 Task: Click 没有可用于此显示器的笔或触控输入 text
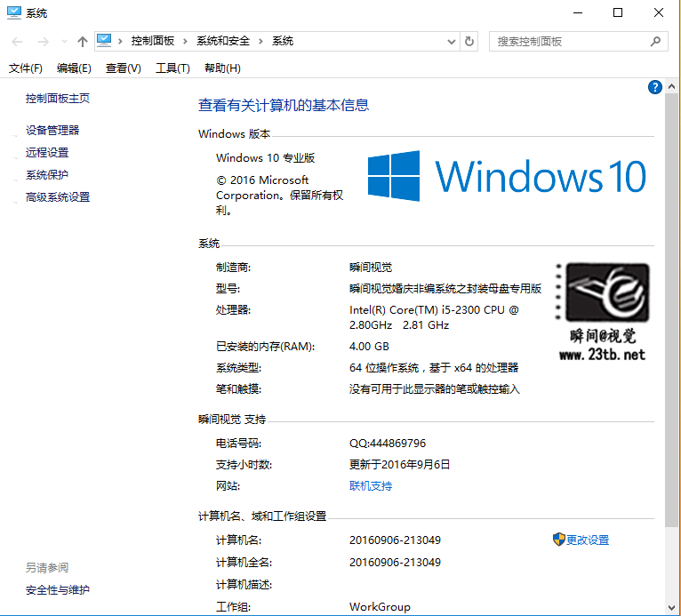click(435, 389)
